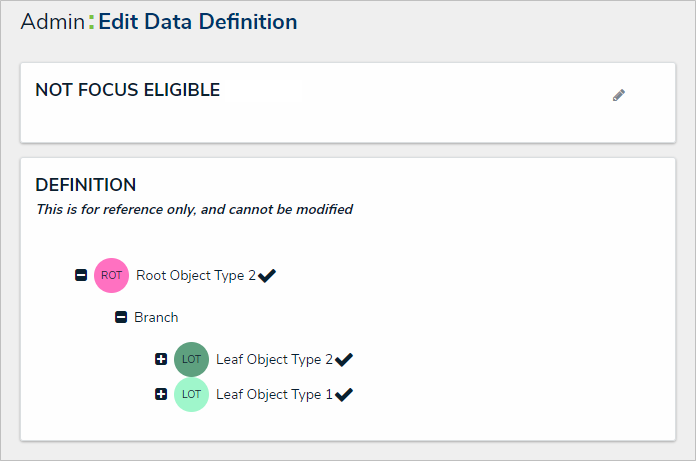Image resolution: width=696 pixels, height=461 pixels.
Task: Expand the Leaf Object Type 1 node
Action: click(161, 394)
